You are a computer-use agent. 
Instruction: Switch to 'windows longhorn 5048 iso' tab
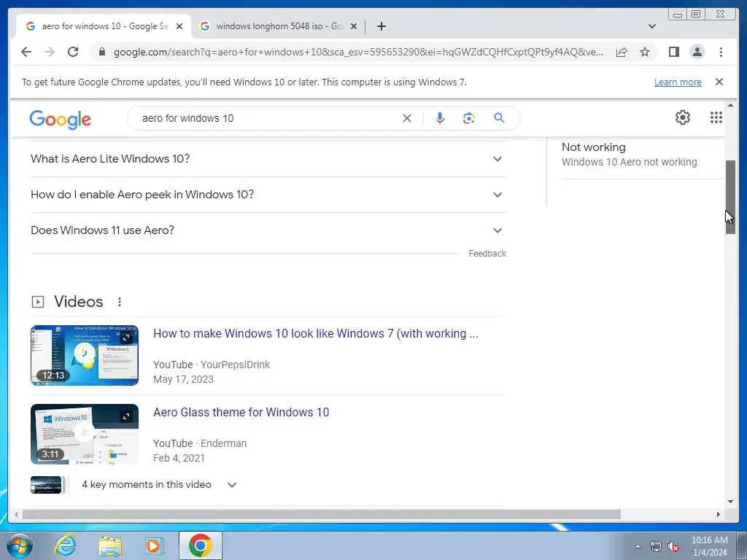click(x=279, y=26)
